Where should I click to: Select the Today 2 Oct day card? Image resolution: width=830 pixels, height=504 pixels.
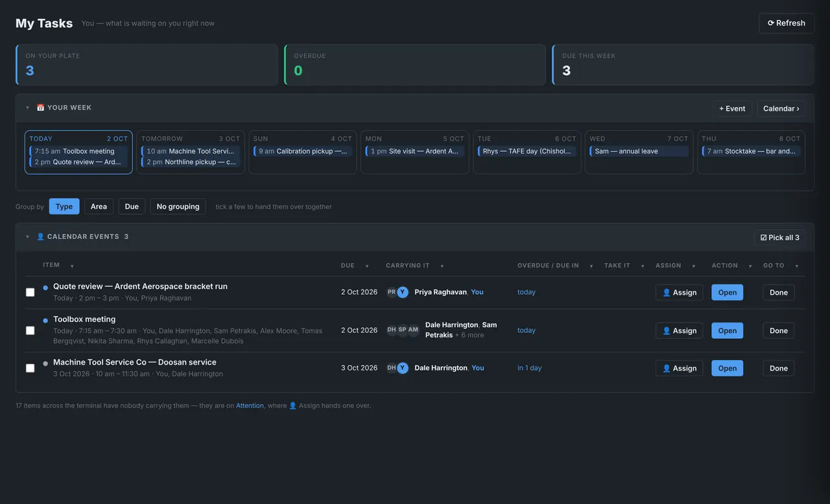coord(78,152)
